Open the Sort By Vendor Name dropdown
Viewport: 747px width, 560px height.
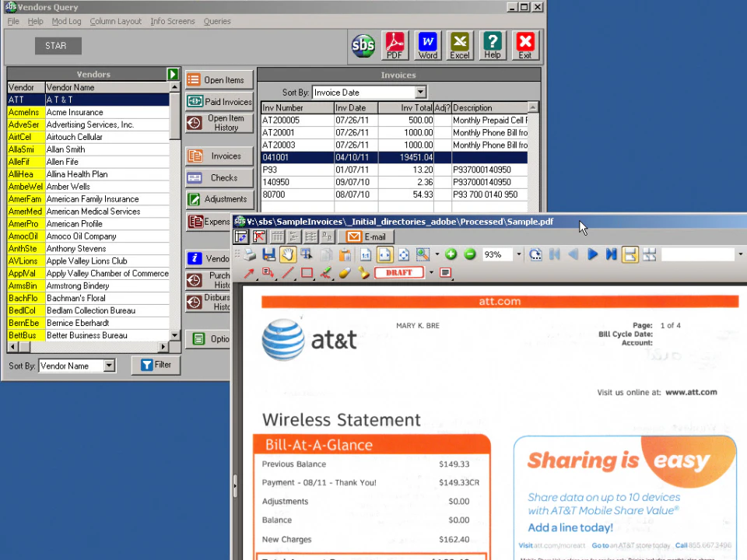[x=109, y=366]
